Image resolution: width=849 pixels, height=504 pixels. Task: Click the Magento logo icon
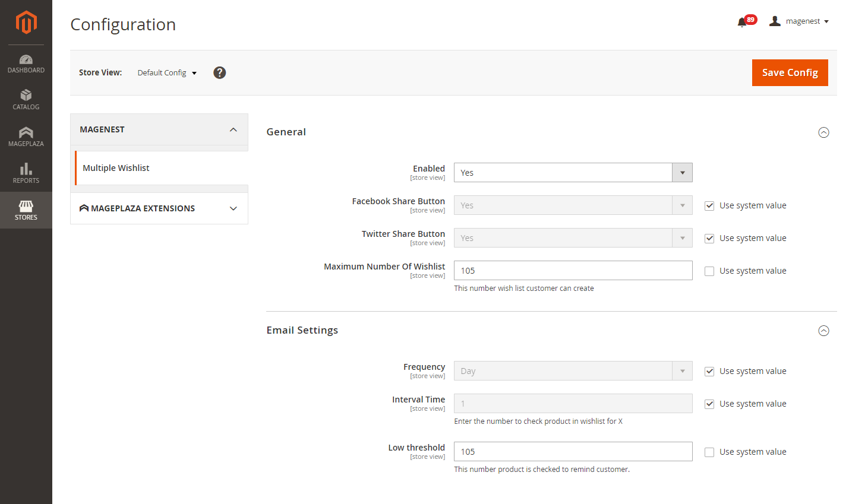coord(26,23)
